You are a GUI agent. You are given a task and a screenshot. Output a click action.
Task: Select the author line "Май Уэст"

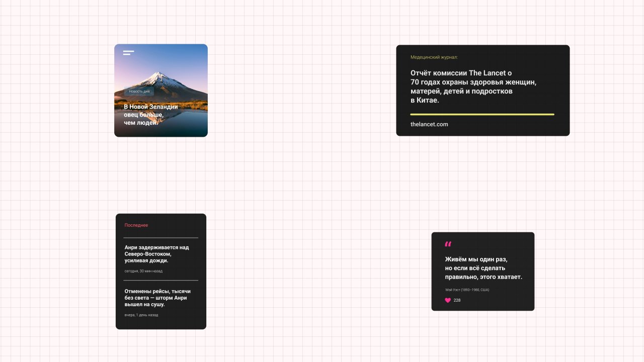[x=467, y=290]
